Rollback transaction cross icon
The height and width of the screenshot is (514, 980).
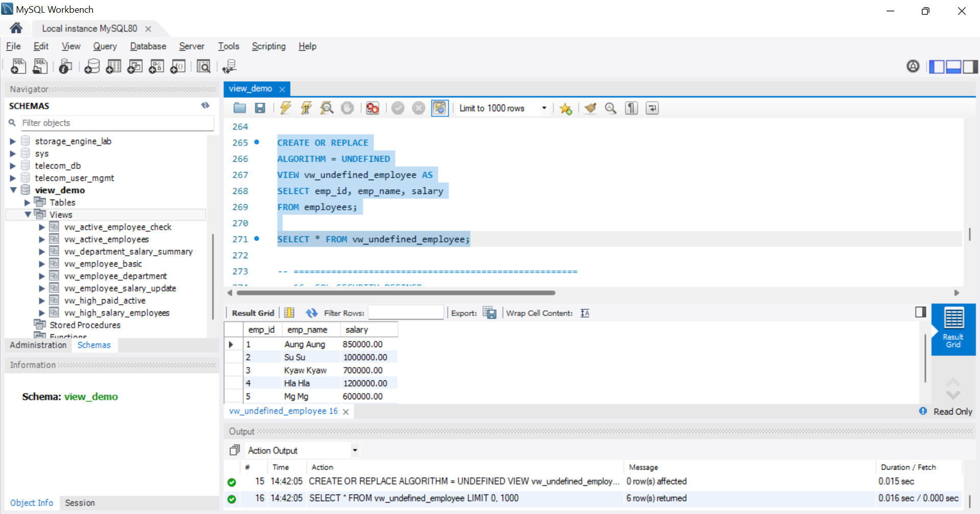point(419,108)
